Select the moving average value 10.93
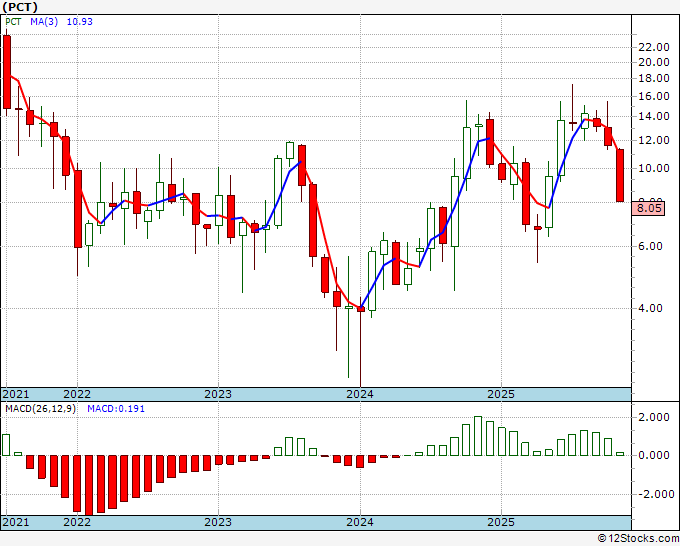Screen dimensions: 680x546 79,22
